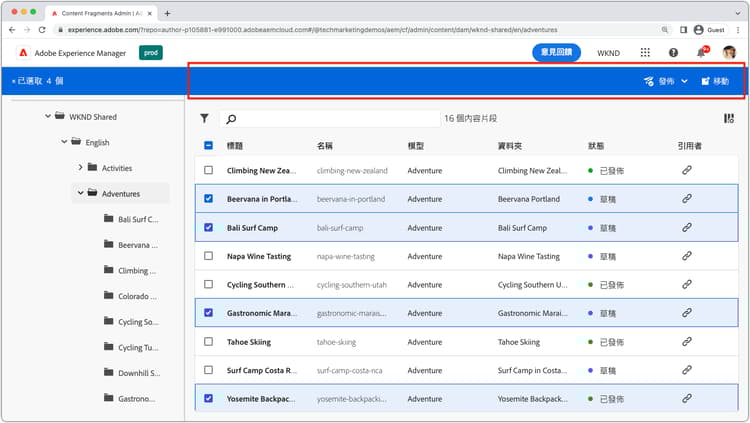Open the Climbing folder in tree
750x423 pixels.
click(x=130, y=270)
